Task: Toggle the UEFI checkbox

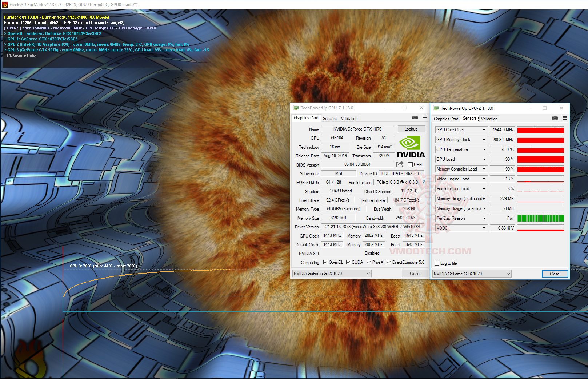Action: [x=410, y=165]
